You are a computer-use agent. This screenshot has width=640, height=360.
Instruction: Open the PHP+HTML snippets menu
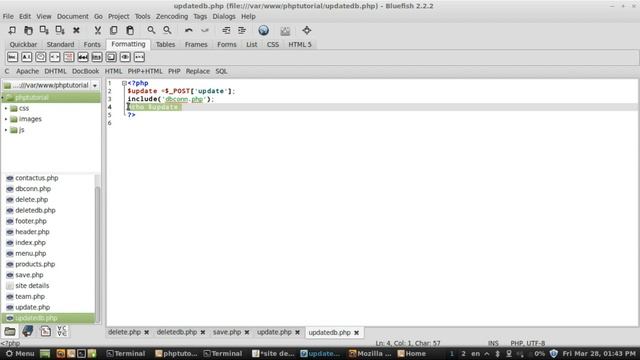tap(145, 71)
